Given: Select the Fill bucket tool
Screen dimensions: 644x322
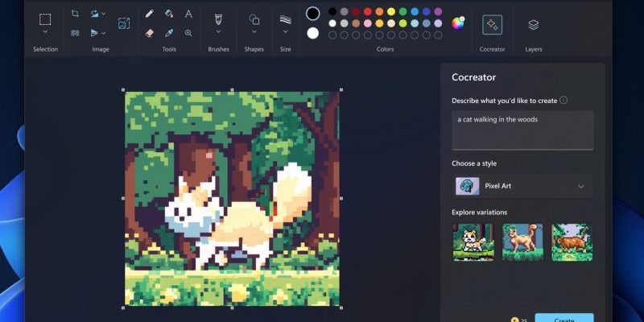Looking at the screenshot, I should (169, 14).
